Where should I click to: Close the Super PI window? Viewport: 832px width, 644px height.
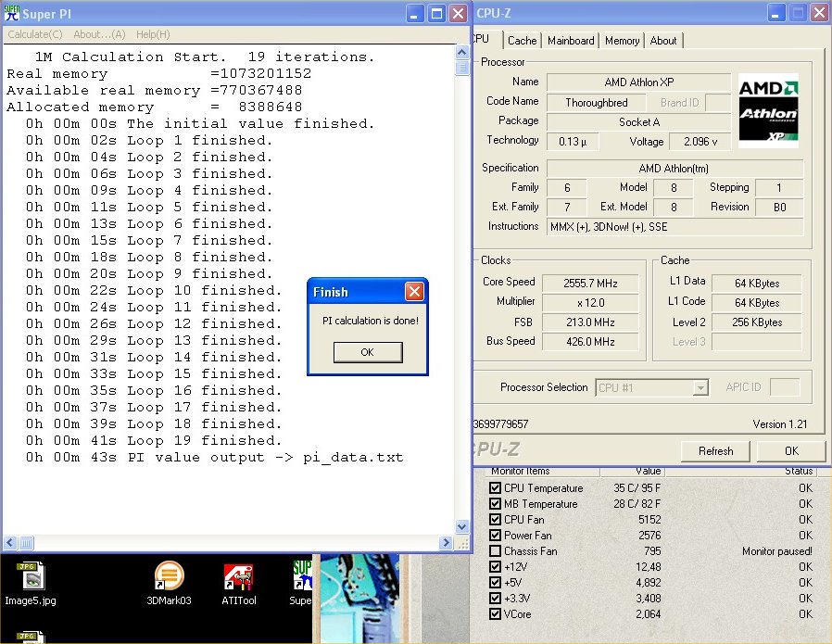(458, 13)
